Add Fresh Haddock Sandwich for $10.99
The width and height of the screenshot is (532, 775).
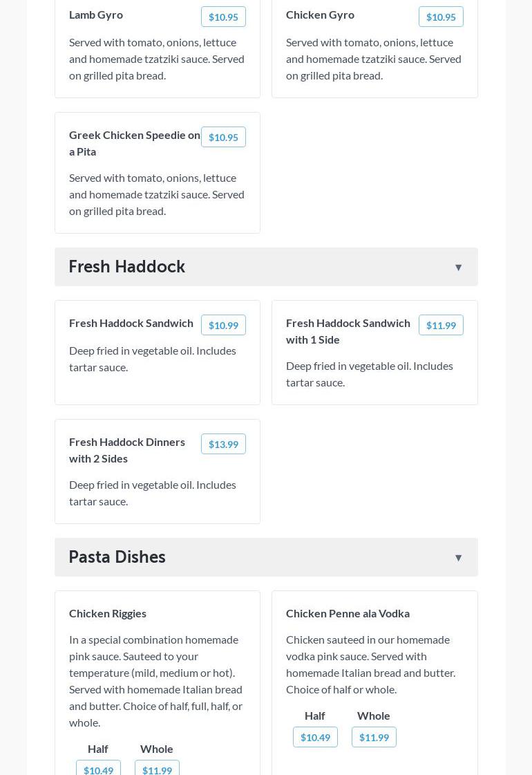click(x=223, y=325)
